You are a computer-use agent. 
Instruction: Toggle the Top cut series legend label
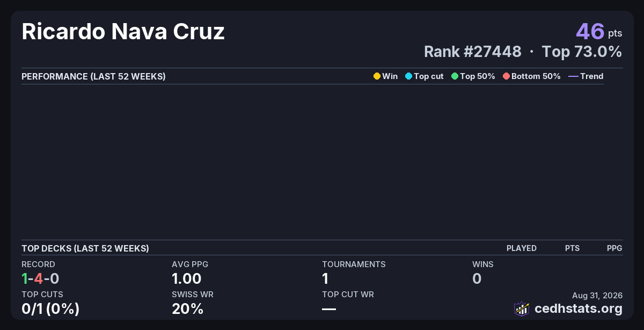[429, 76]
